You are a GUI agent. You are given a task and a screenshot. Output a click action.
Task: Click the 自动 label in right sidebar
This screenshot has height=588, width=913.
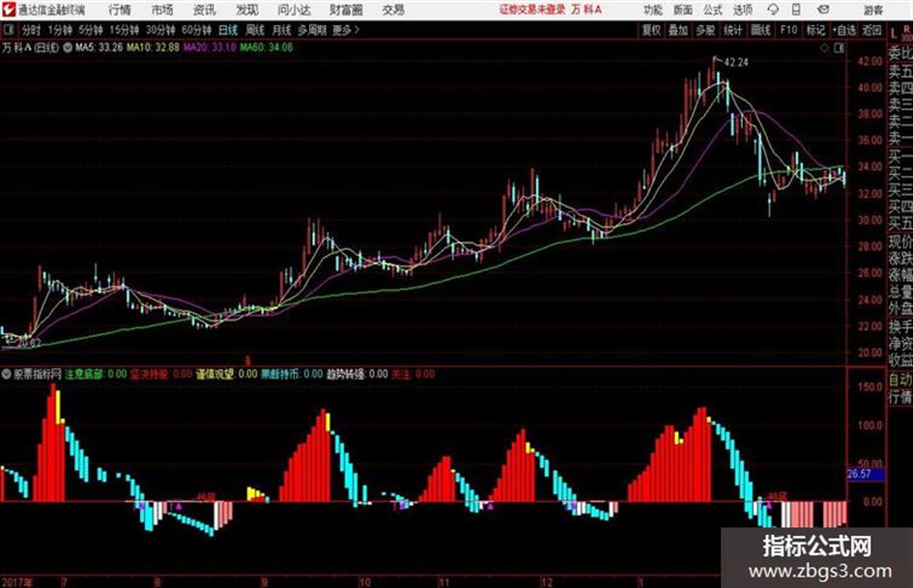pyautogui.click(x=900, y=379)
